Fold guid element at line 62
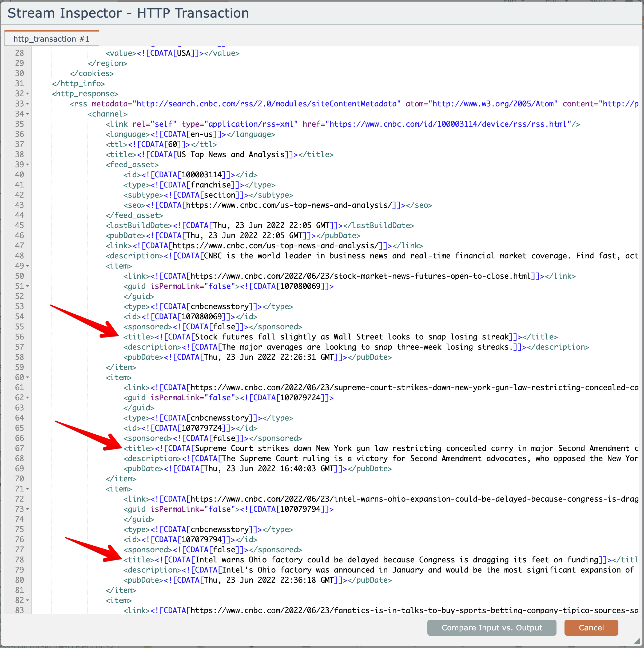This screenshot has height=648, width=644. [27, 398]
